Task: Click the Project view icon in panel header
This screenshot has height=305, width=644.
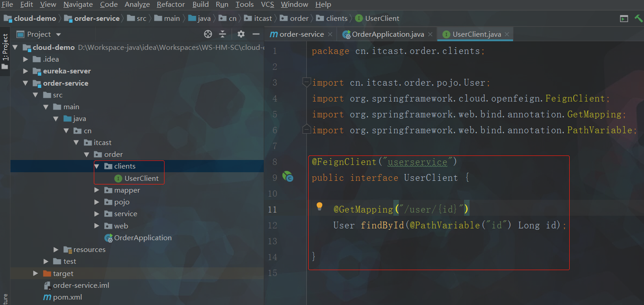Action: click(x=20, y=34)
